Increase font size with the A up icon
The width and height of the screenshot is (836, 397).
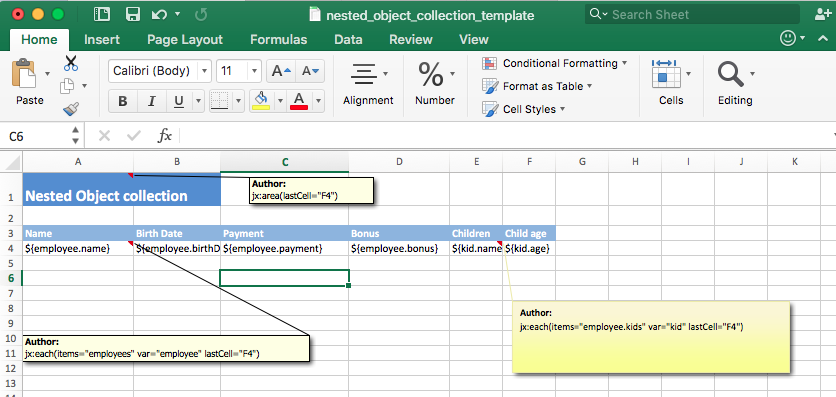pos(281,71)
